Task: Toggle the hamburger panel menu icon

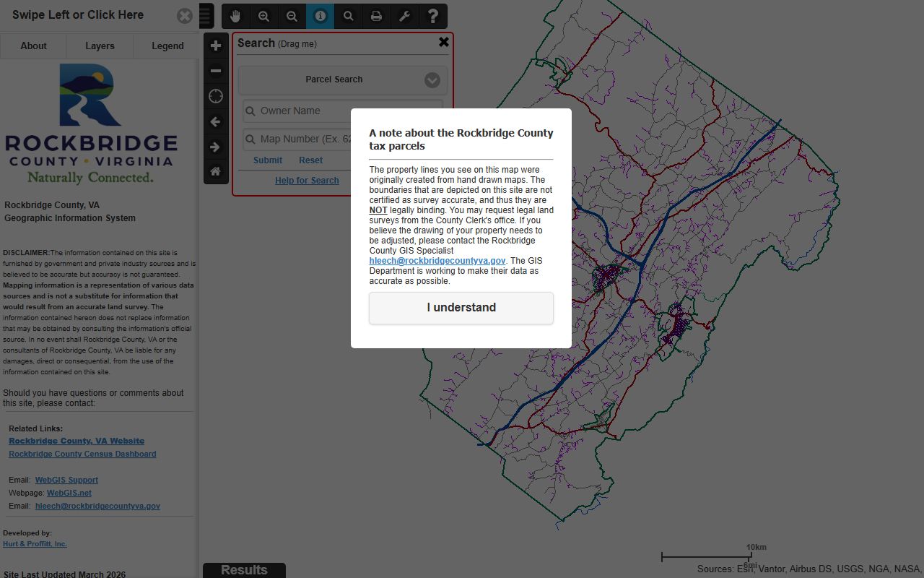Action: coord(206,16)
